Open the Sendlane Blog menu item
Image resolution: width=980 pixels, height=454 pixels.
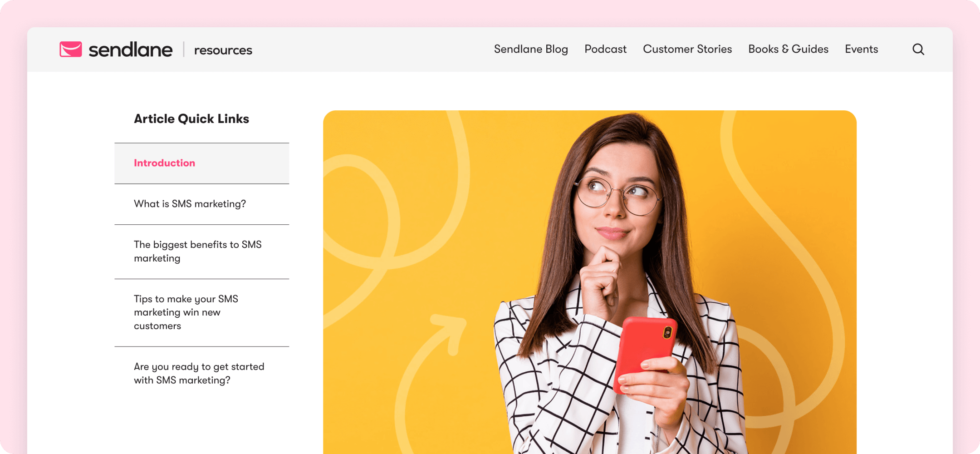531,49
